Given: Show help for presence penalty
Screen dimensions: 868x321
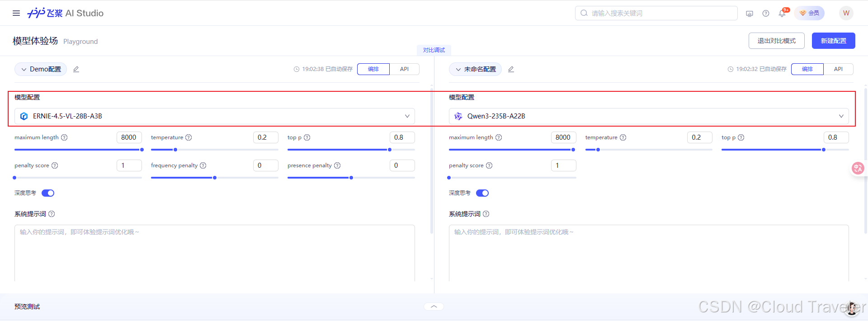Looking at the screenshot, I should point(337,165).
